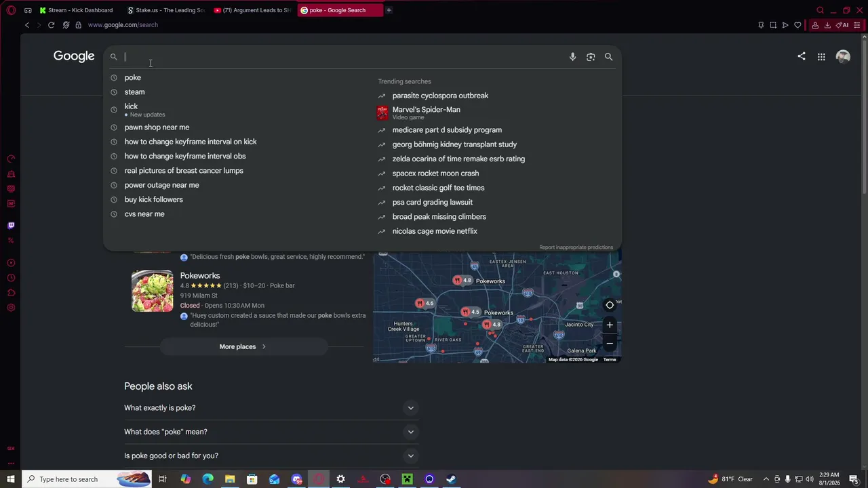This screenshot has width=868, height=488.
Task: Select "pawn shop near me" suggestion
Action: click(157, 127)
